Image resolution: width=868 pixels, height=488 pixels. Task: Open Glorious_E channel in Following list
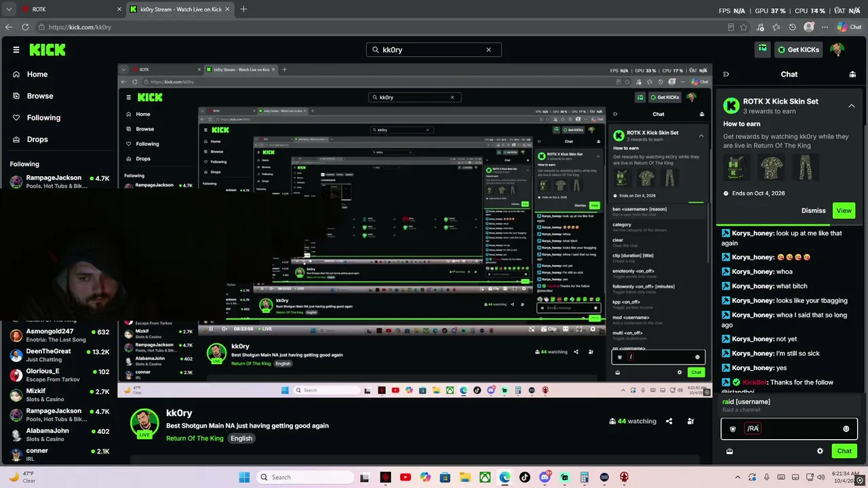tap(58, 374)
